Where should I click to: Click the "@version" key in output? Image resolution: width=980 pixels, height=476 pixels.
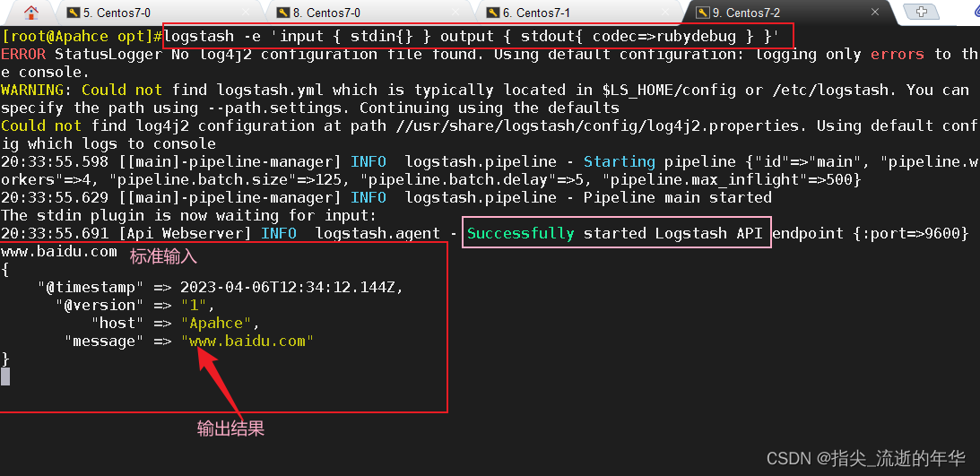click(x=100, y=306)
